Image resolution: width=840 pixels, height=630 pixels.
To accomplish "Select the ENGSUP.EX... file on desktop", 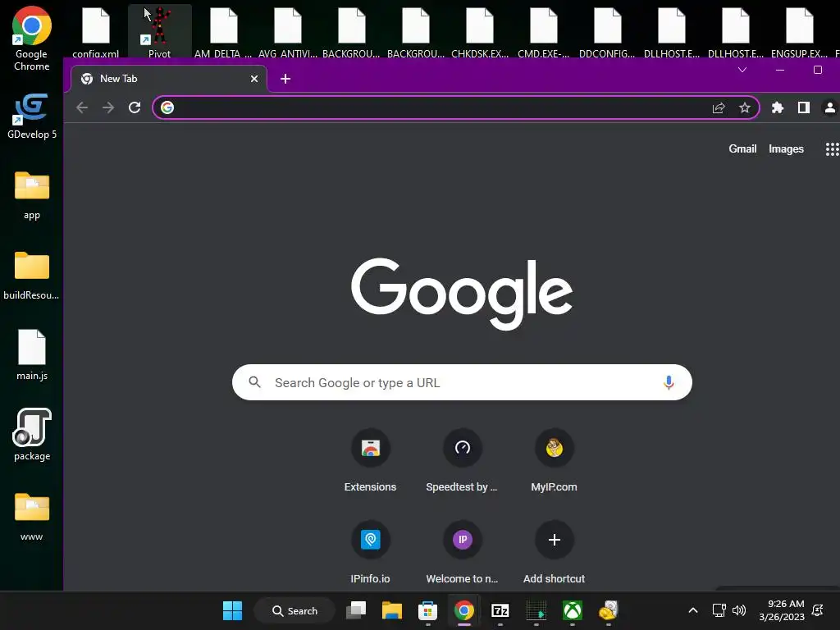I will [799, 32].
